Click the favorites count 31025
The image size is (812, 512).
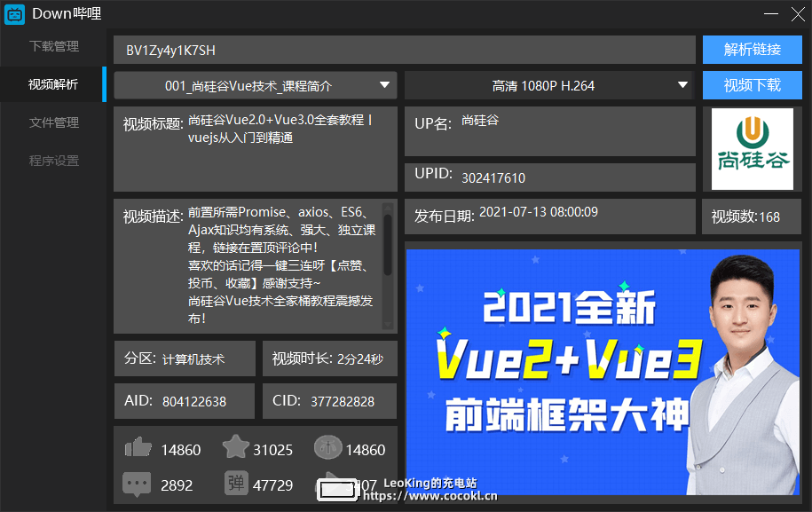[273, 450]
